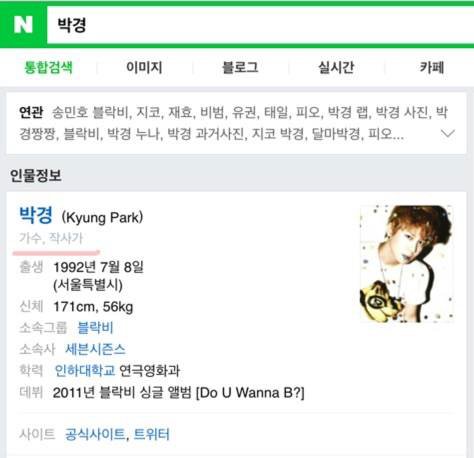The width and height of the screenshot is (474, 458).
Task: Focus the search field containing 박경
Action: tap(260, 25)
